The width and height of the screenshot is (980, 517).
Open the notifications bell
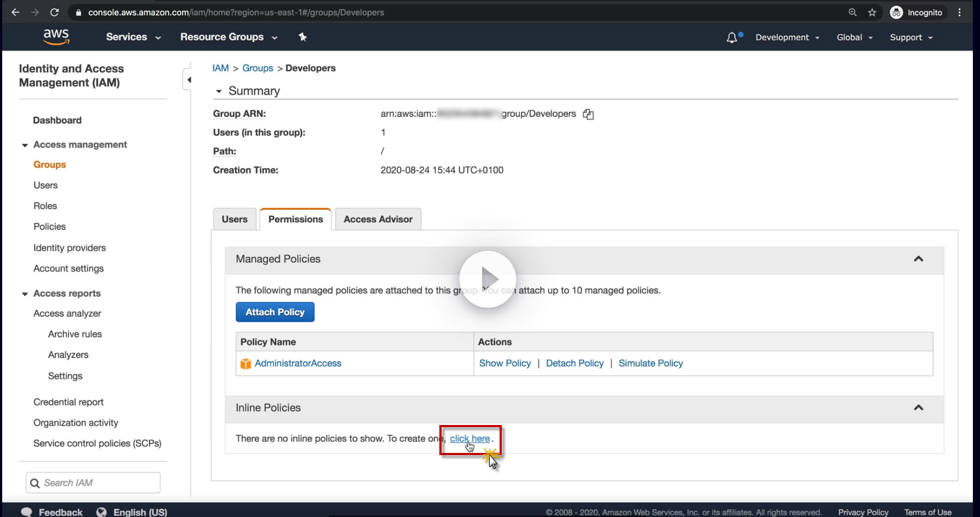pos(732,37)
